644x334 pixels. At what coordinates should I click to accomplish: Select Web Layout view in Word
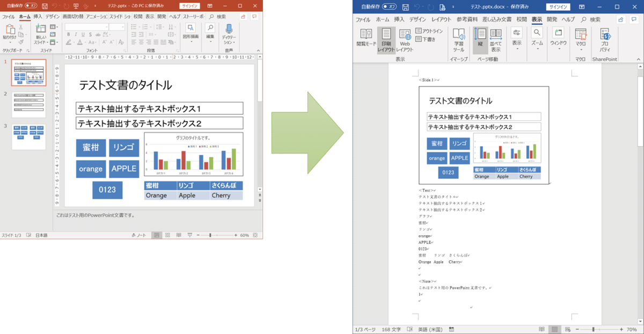pos(405,40)
